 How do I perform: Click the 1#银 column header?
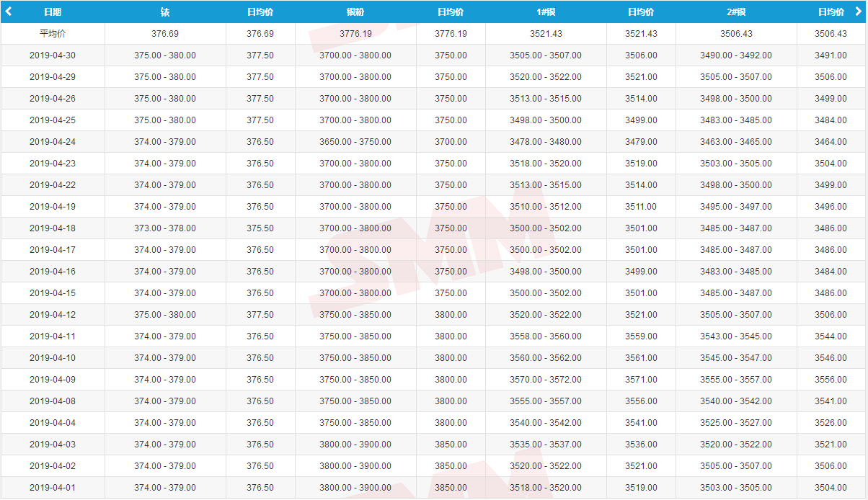pyautogui.click(x=546, y=12)
